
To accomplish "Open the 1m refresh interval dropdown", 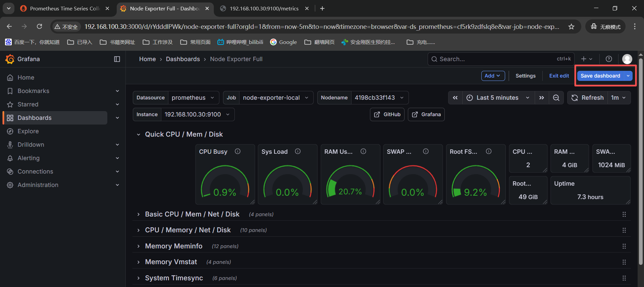I will point(619,98).
